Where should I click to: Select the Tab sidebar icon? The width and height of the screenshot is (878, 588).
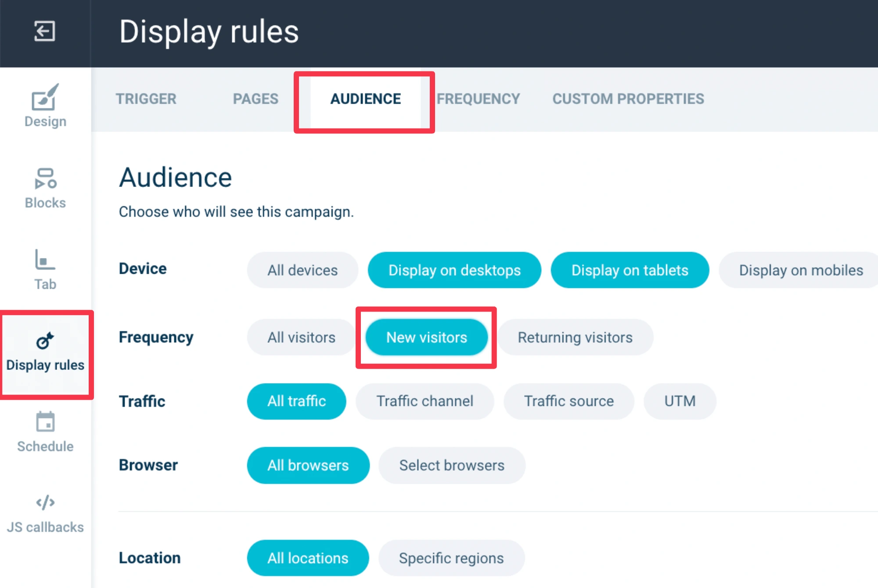tap(45, 260)
